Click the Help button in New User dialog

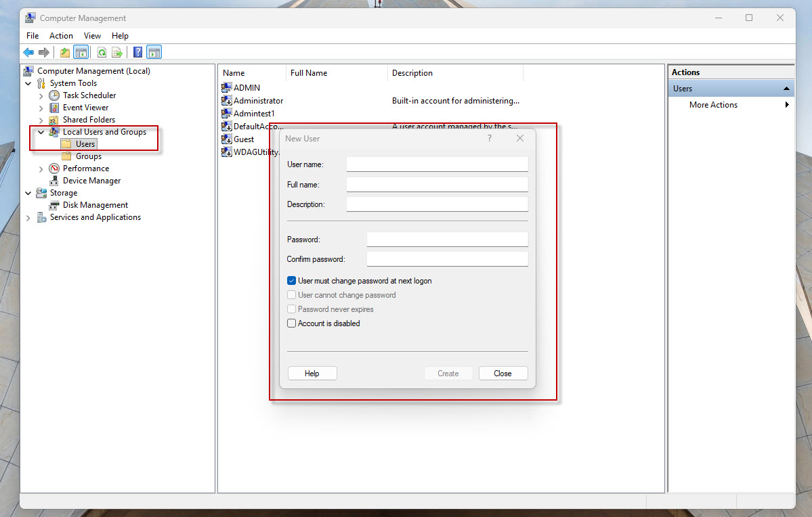[x=312, y=373]
